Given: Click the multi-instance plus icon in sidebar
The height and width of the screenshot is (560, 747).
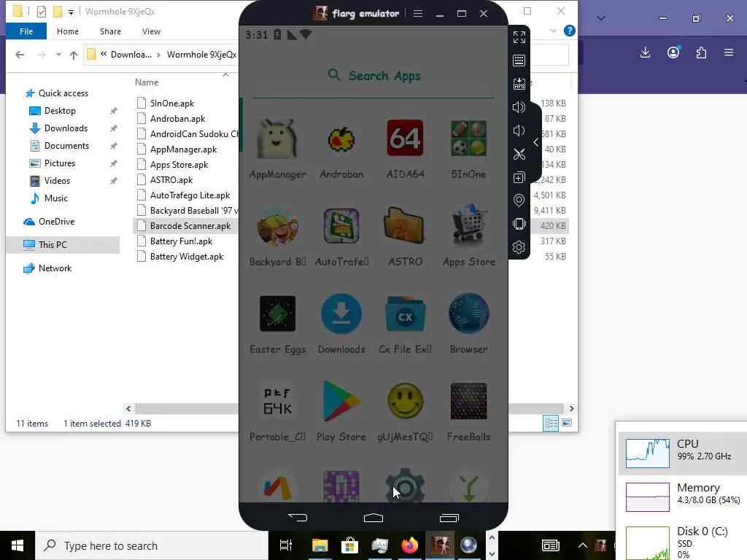Looking at the screenshot, I should click(519, 178).
